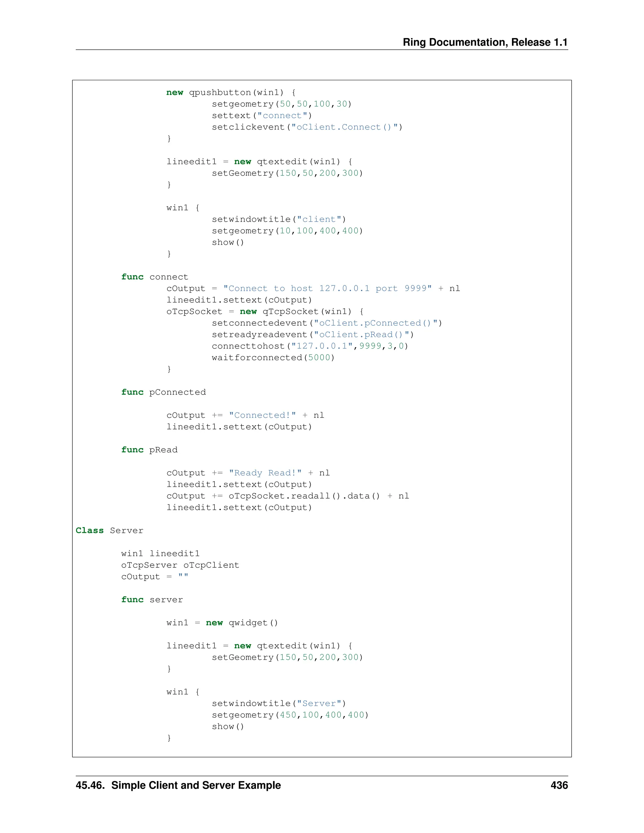Viewport: 644px width, 833px height.
Task: Click line 'cOutput += "Connected!" + nl'
Action: 245,415
